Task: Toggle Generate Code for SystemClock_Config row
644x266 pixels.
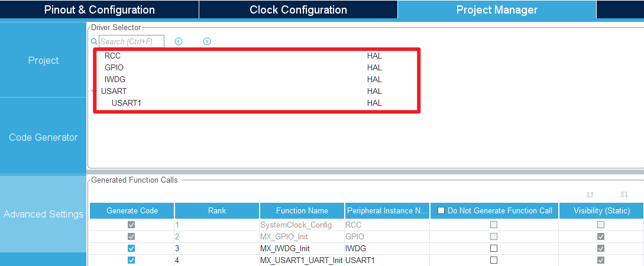Action: tap(131, 225)
